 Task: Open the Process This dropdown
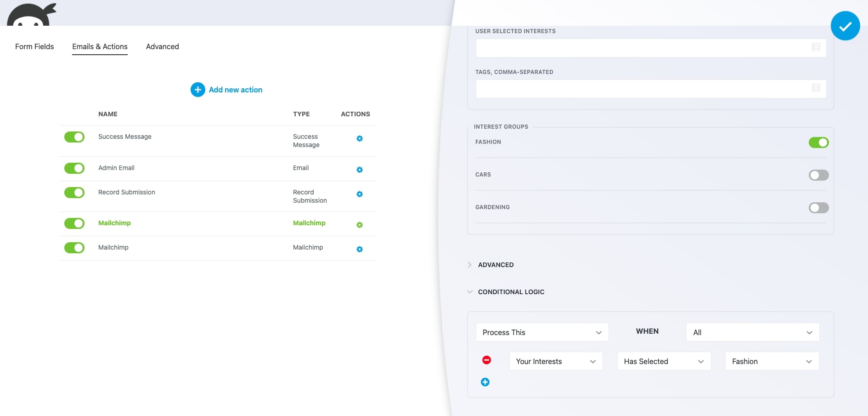[542, 332]
